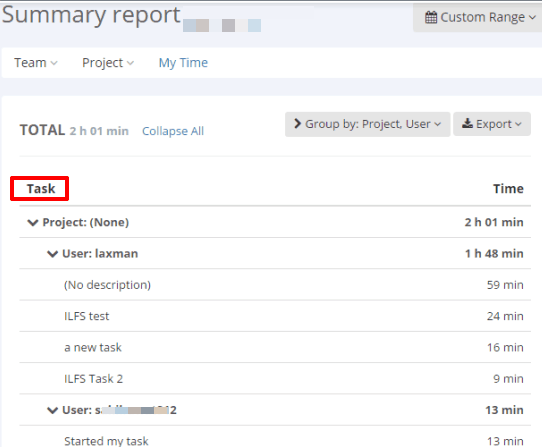Click the Time column header

(x=508, y=189)
